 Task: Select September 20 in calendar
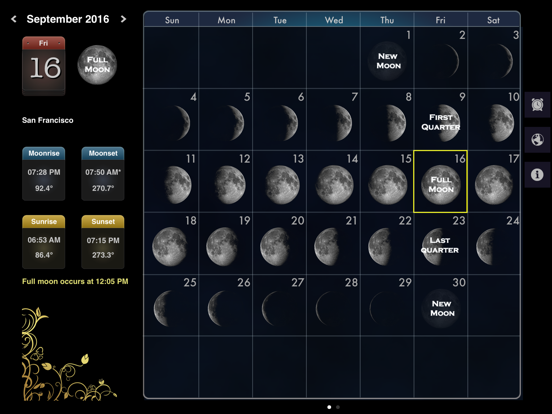point(280,243)
